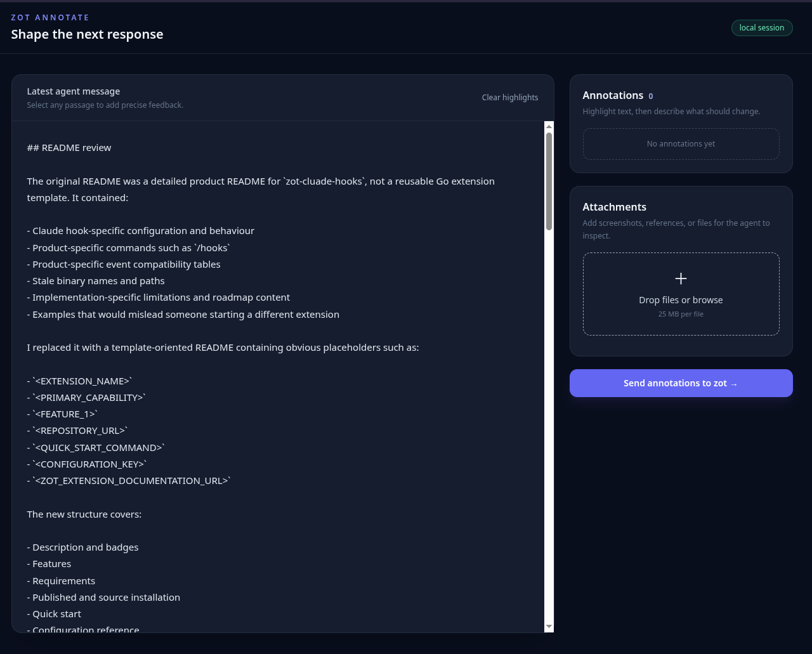Click the 'No annotations yet' placeholder box

click(681, 144)
